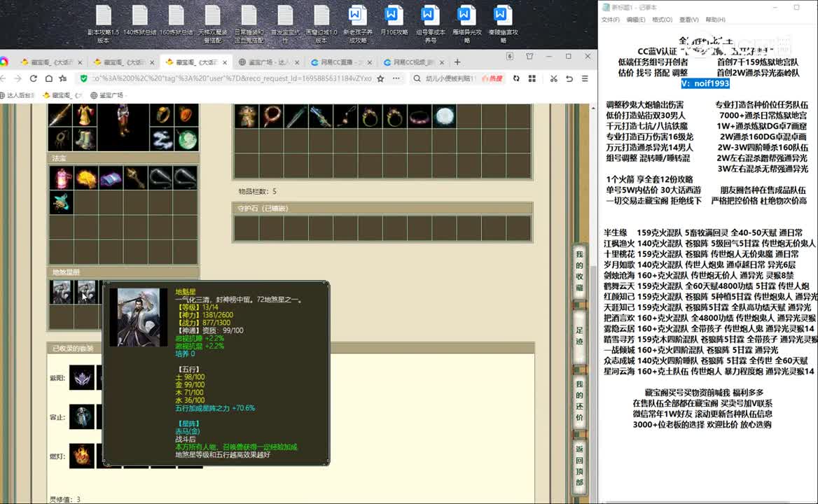Click the golden scepter treasure icon
The image size is (818, 504).
click(x=135, y=178)
